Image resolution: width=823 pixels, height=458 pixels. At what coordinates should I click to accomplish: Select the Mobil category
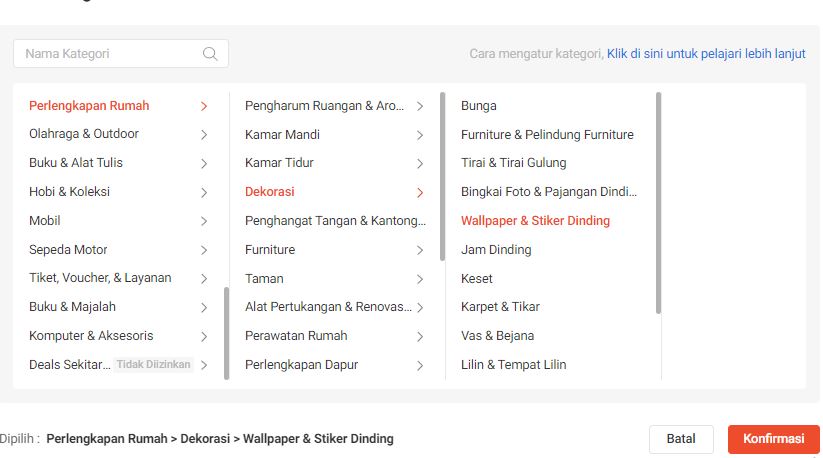coord(45,221)
